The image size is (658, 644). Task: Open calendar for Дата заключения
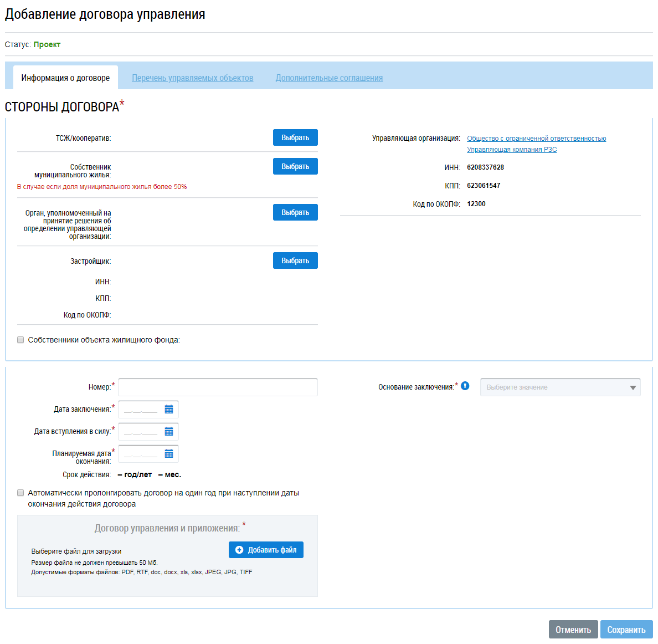coord(169,410)
